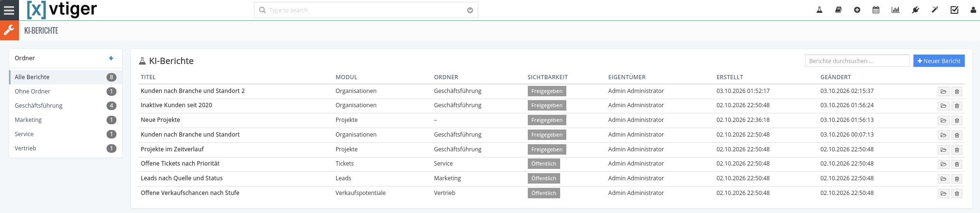Click the quick create plus circle icon
The height and width of the screenshot is (213, 980).
[x=857, y=10]
